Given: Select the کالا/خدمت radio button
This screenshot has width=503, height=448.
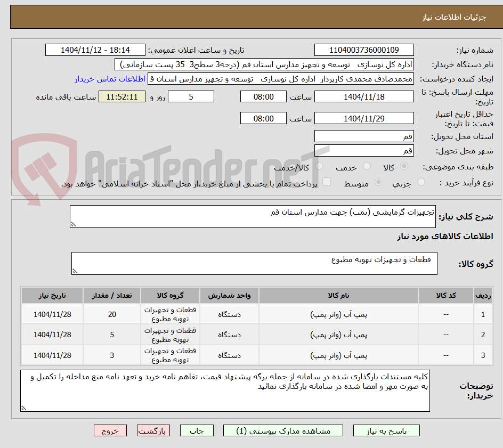Looking at the screenshot, I should (x=319, y=166).
